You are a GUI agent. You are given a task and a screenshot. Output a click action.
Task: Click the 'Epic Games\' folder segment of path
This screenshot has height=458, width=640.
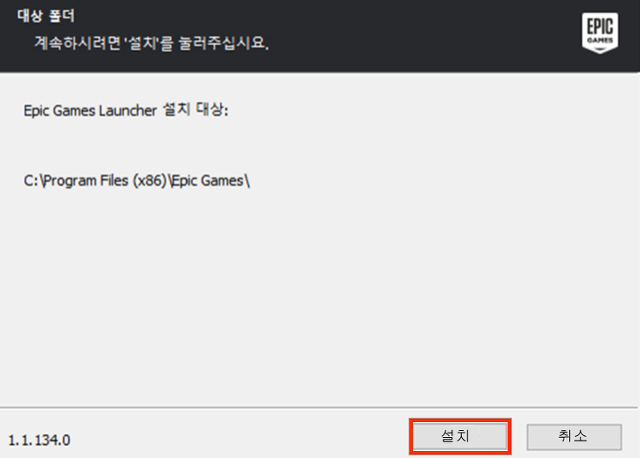pos(210,180)
